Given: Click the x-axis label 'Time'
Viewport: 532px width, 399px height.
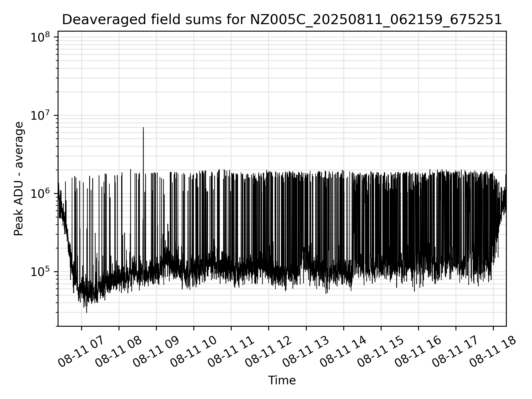Looking at the screenshot, I should [x=282, y=380].
